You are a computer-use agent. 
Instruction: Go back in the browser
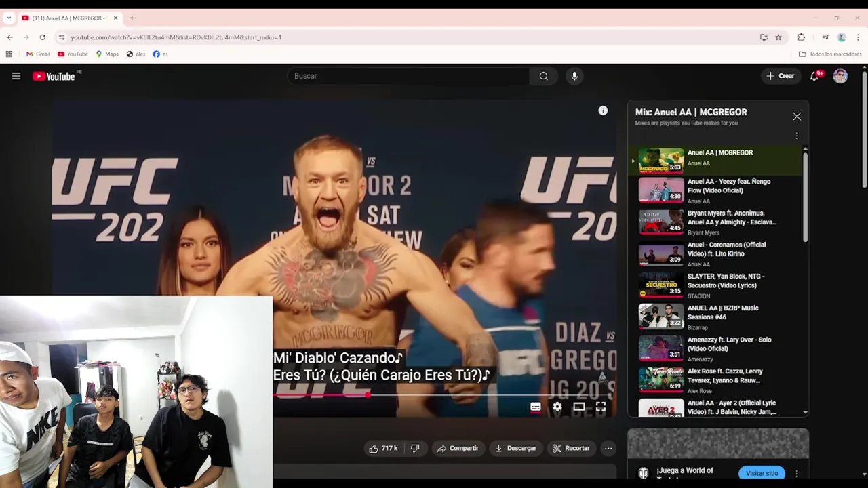click(9, 37)
